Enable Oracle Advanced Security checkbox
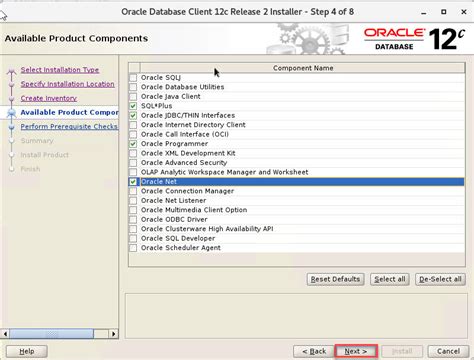The height and width of the screenshot is (360, 474). click(x=133, y=163)
